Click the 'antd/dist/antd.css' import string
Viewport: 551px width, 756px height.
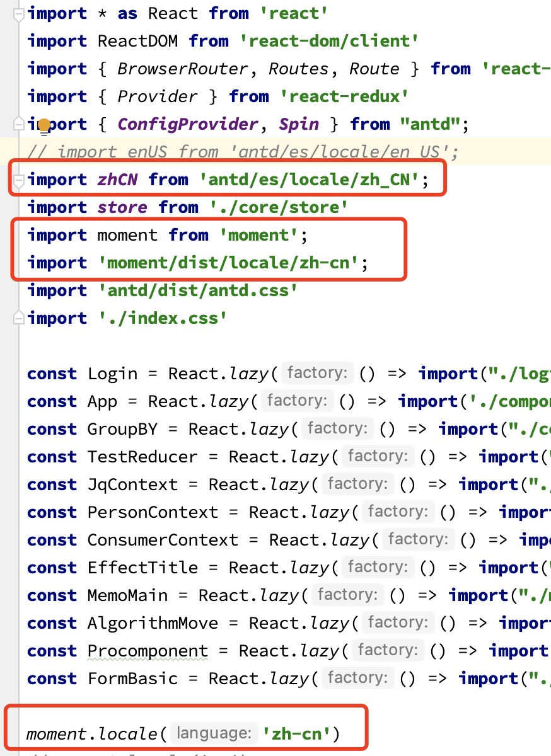click(x=198, y=290)
